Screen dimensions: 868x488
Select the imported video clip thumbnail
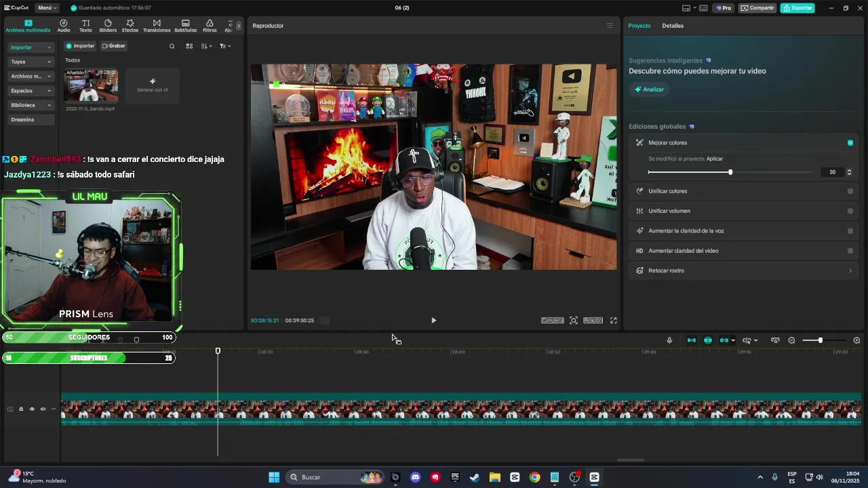tap(91, 85)
